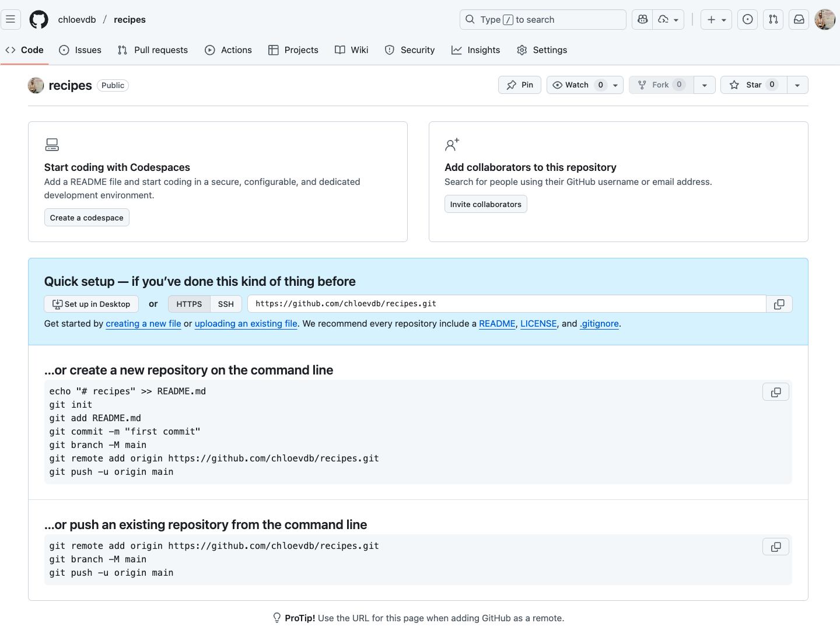Open the Star lists dropdown arrow
The width and height of the screenshot is (840, 630).
pos(797,85)
